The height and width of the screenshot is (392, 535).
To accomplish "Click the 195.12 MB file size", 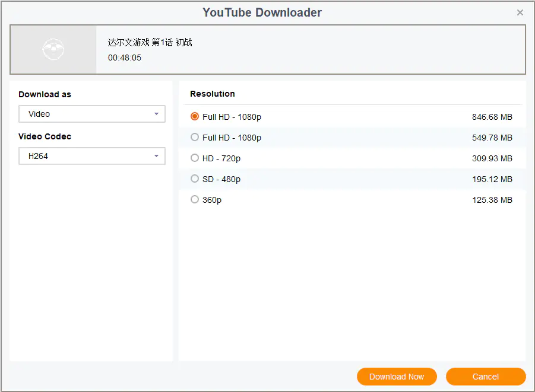I will tap(492, 179).
